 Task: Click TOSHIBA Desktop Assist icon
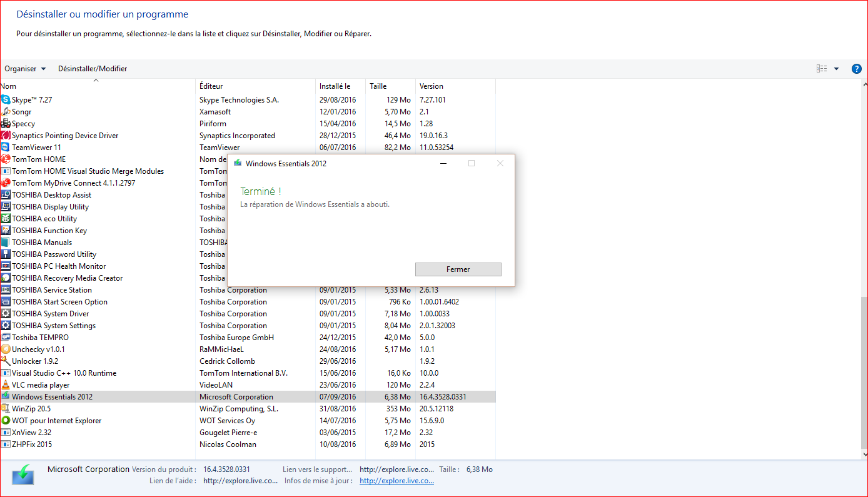pos(6,195)
